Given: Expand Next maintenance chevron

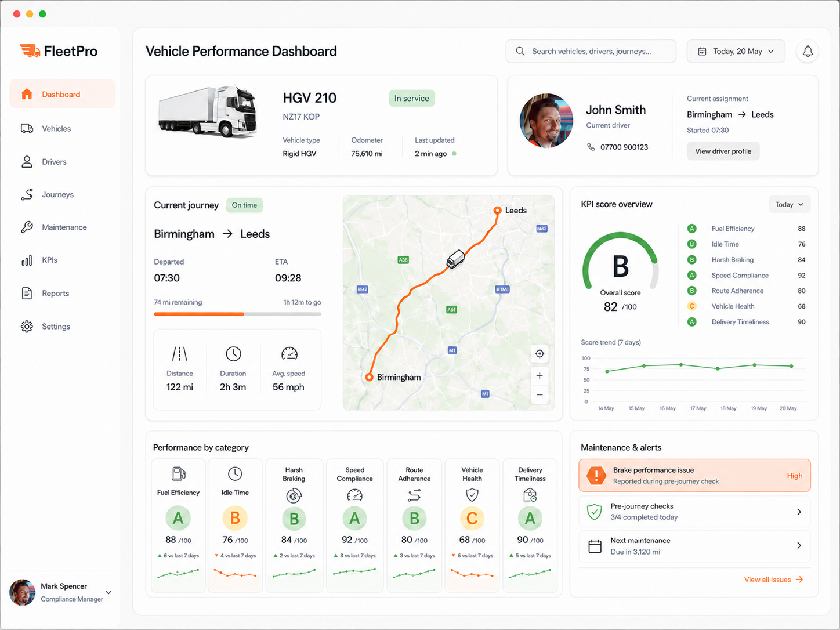Looking at the screenshot, I should (x=799, y=545).
